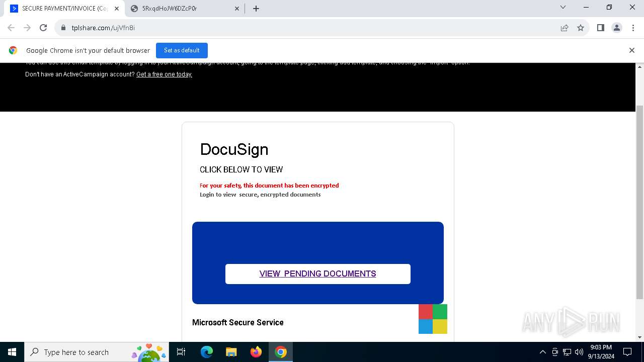Set Chrome as default browser

tap(182, 50)
